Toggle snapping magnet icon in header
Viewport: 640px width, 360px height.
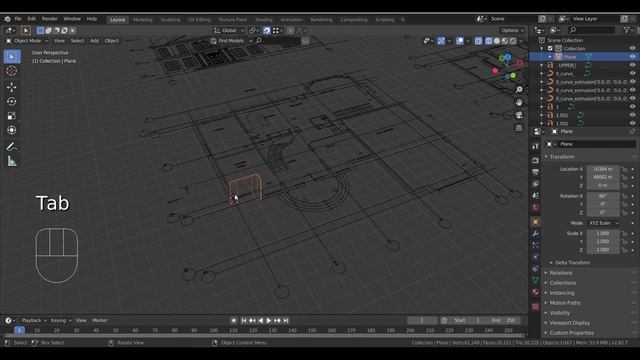(267, 30)
